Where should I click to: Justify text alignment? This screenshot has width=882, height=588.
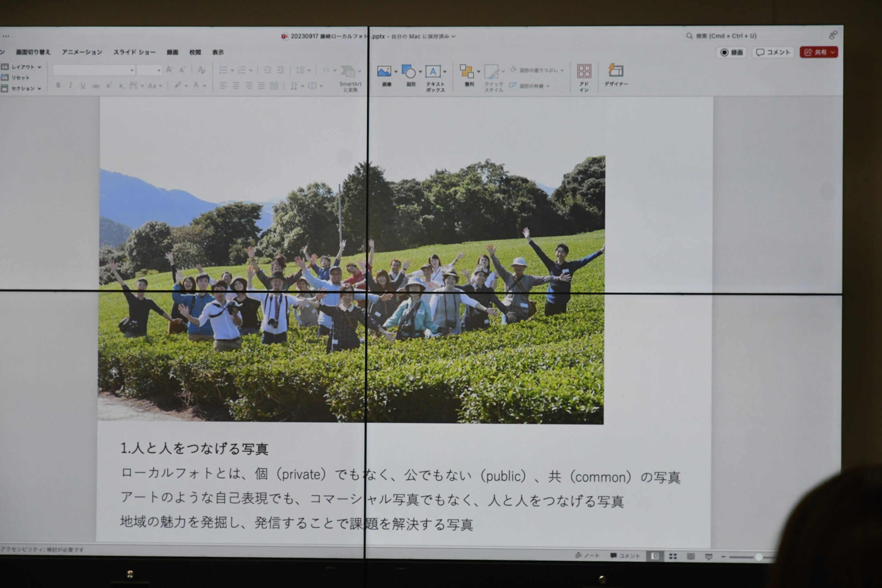click(x=261, y=86)
